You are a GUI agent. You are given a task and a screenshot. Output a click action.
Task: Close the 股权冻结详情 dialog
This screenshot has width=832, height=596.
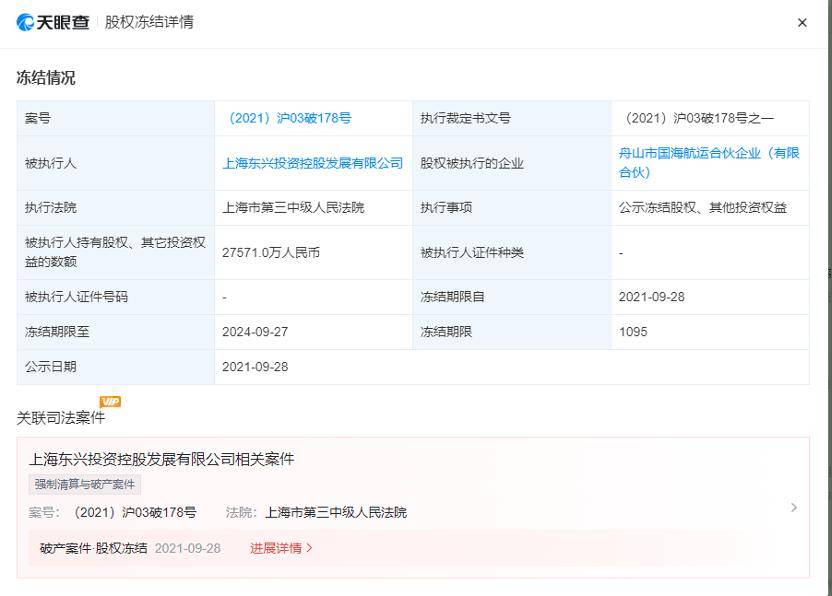coord(802,23)
